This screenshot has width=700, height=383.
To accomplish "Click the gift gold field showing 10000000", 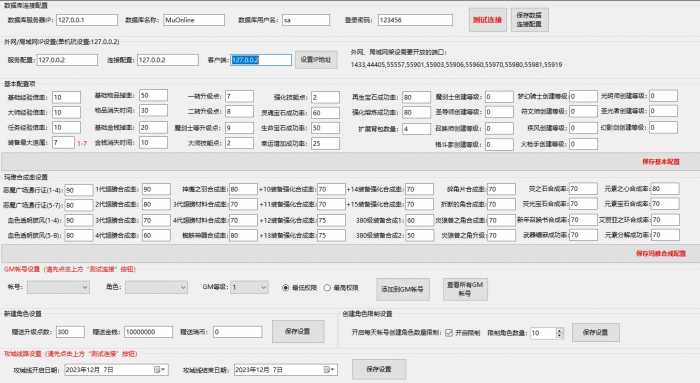I will click(x=148, y=332).
